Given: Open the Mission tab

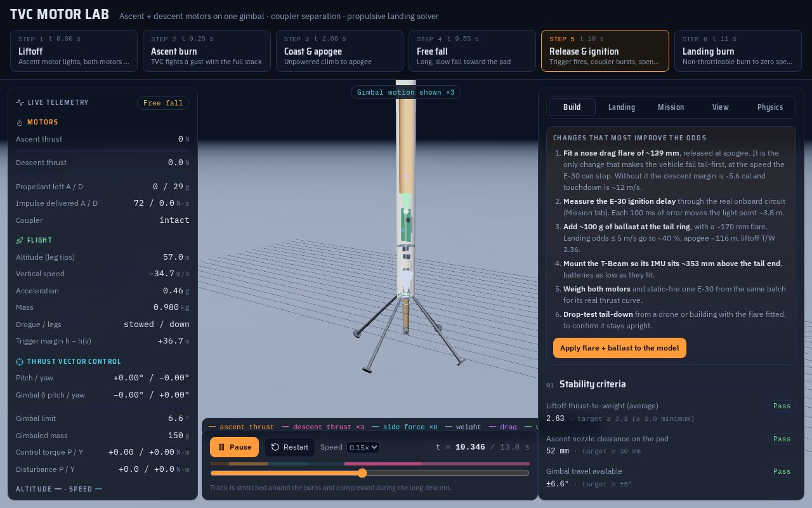Looking at the screenshot, I should coord(671,107).
